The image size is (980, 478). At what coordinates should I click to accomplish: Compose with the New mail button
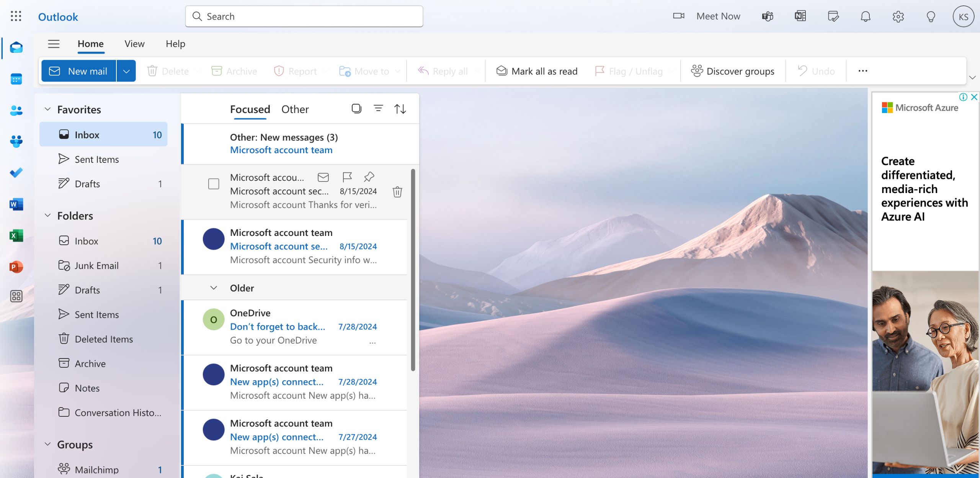point(78,71)
